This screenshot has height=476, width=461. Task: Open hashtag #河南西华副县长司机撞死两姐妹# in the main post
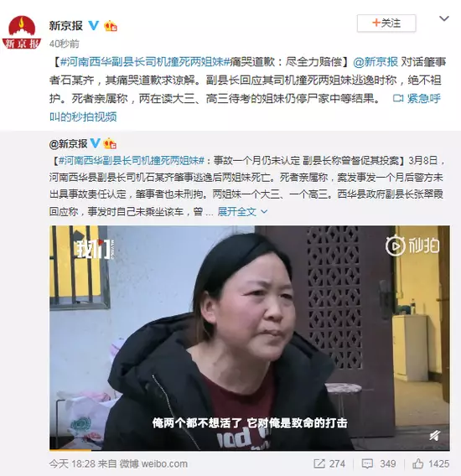[144, 62]
